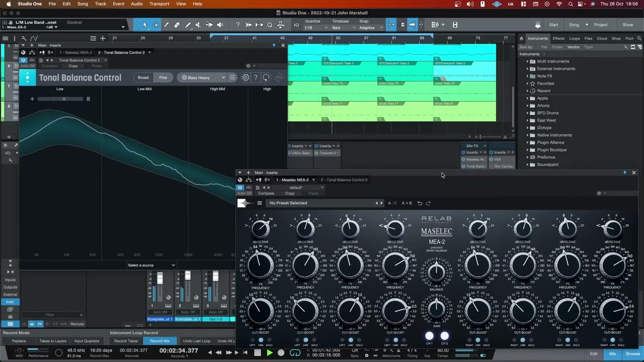Bypass Maselec MEA-2 with its power button
Viewport: 644px width, 362px height.
coord(240,187)
